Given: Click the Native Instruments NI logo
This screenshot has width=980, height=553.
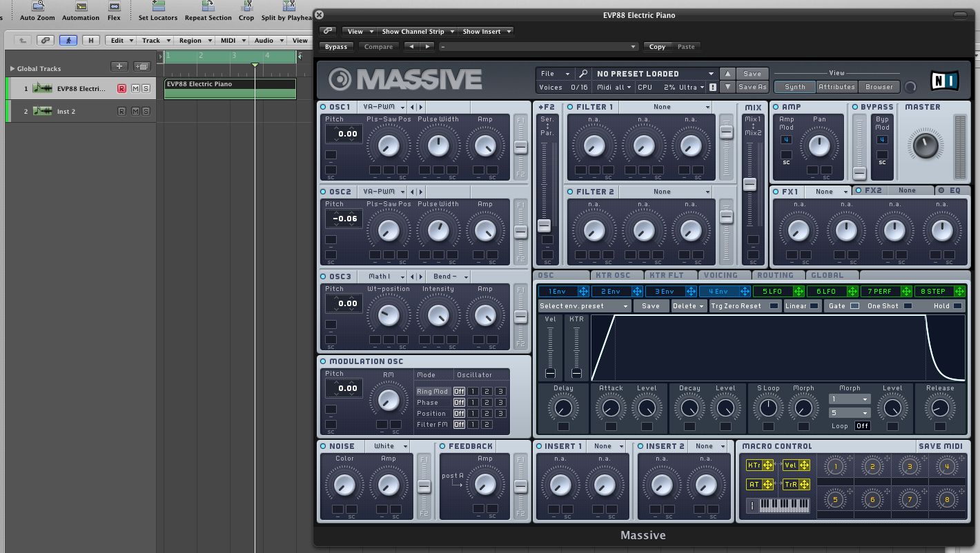Looking at the screenshot, I should point(944,81).
